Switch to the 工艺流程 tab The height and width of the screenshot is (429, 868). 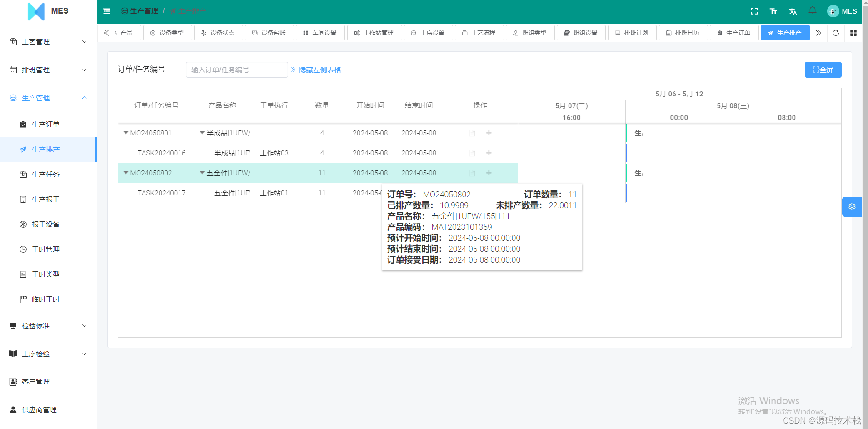pyautogui.click(x=479, y=33)
